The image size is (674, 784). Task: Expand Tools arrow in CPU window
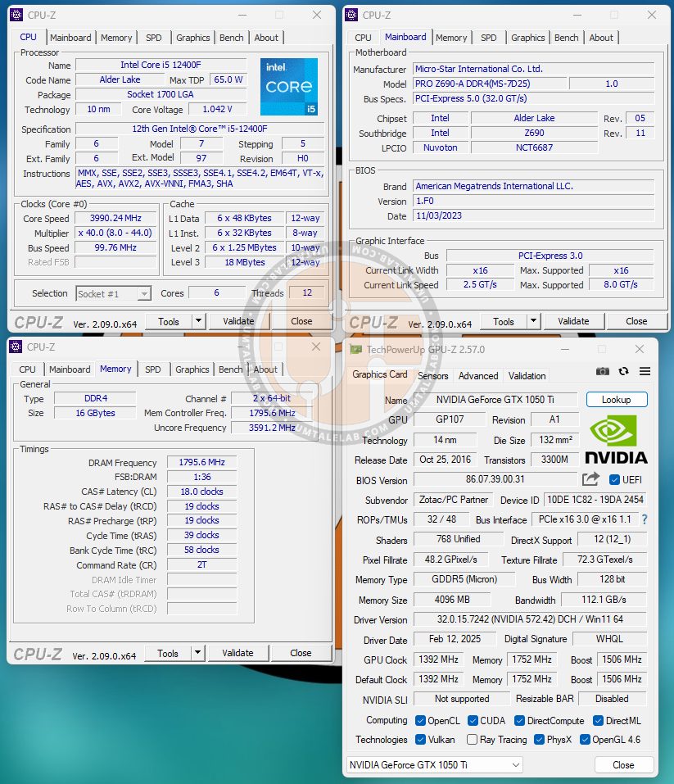click(x=198, y=321)
